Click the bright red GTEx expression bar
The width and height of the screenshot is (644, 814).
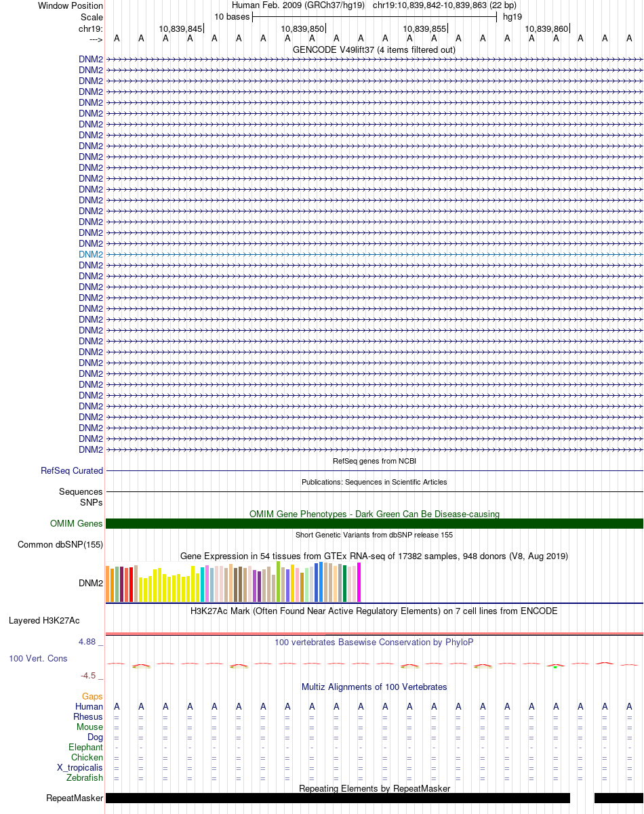[132, 584]
